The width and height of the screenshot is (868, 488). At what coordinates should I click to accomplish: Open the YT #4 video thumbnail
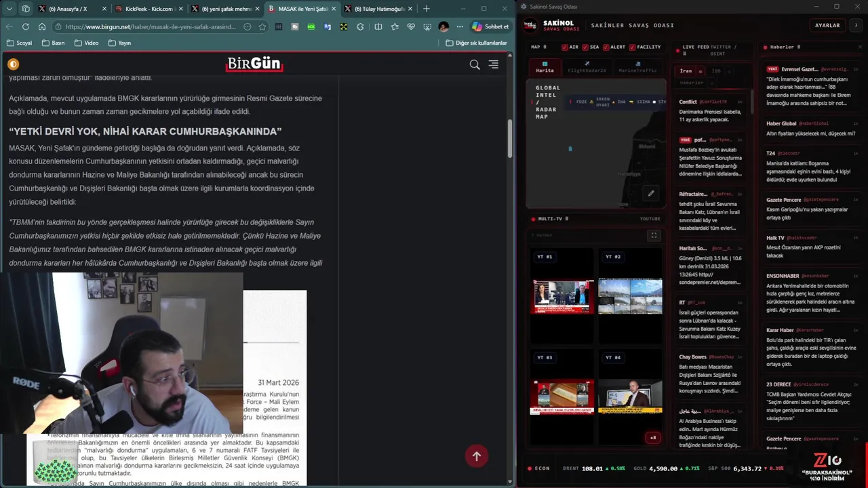pos(630,397)
